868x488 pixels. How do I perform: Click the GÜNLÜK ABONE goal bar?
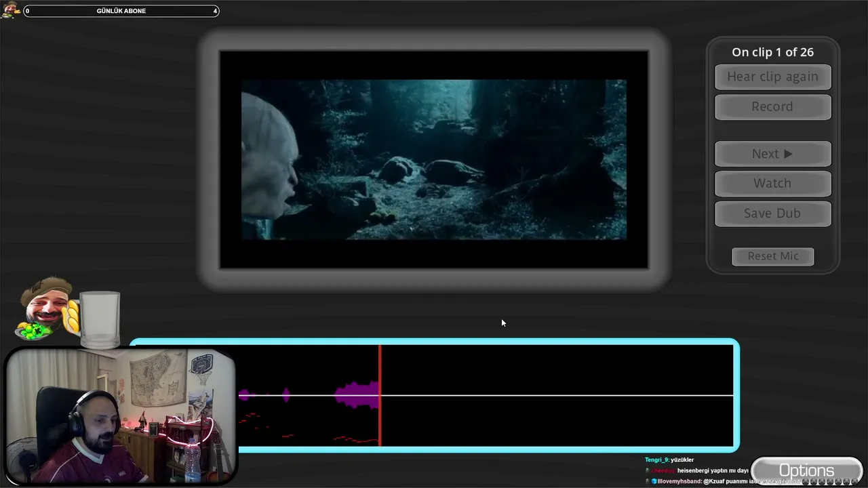click(121, 11)
